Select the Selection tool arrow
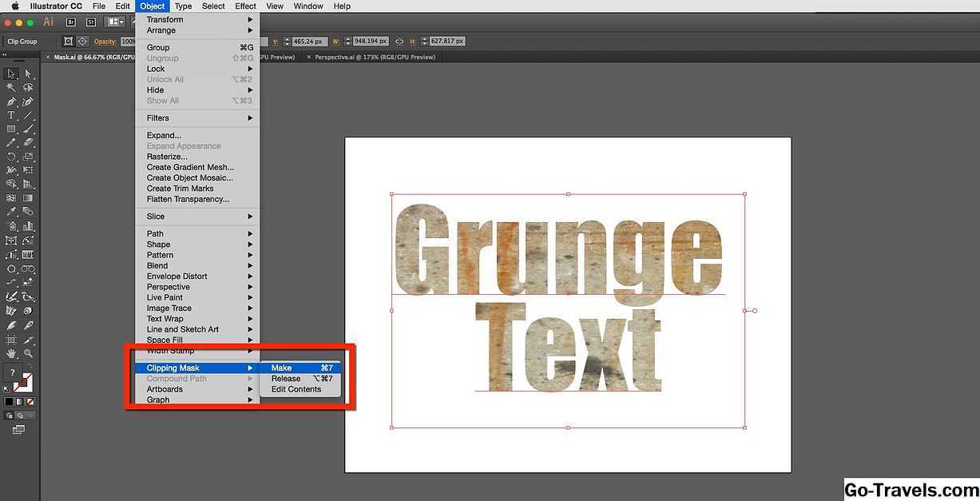 [x=11, y=74]
